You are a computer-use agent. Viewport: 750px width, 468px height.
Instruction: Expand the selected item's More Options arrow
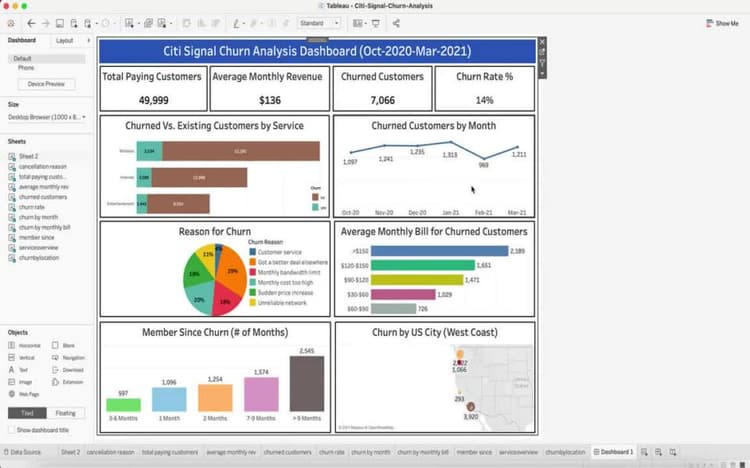[542, 73]
